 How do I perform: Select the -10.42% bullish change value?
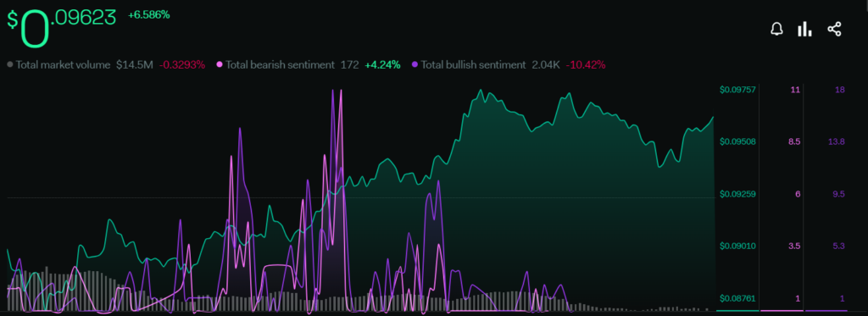click(x=586, y=64)
